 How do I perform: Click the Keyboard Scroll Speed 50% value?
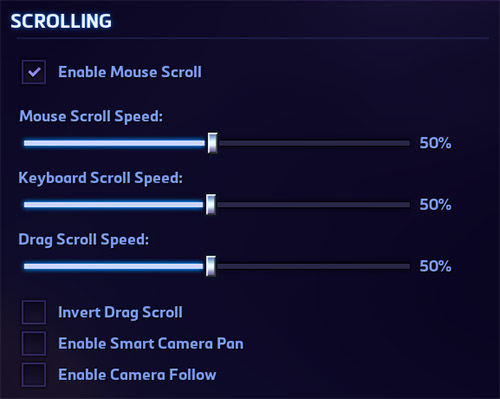pyautogui.click(x=435, y=205)
